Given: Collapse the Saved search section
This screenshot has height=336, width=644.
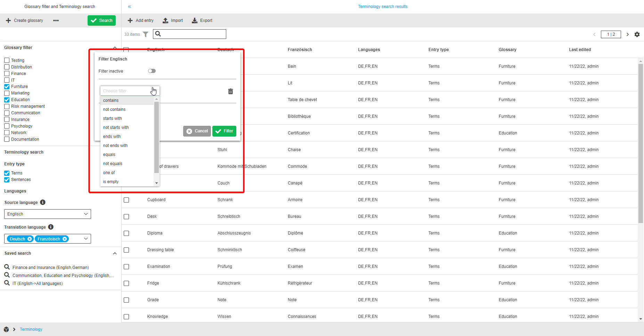Looking at the screenshot, I should [115, 253].
